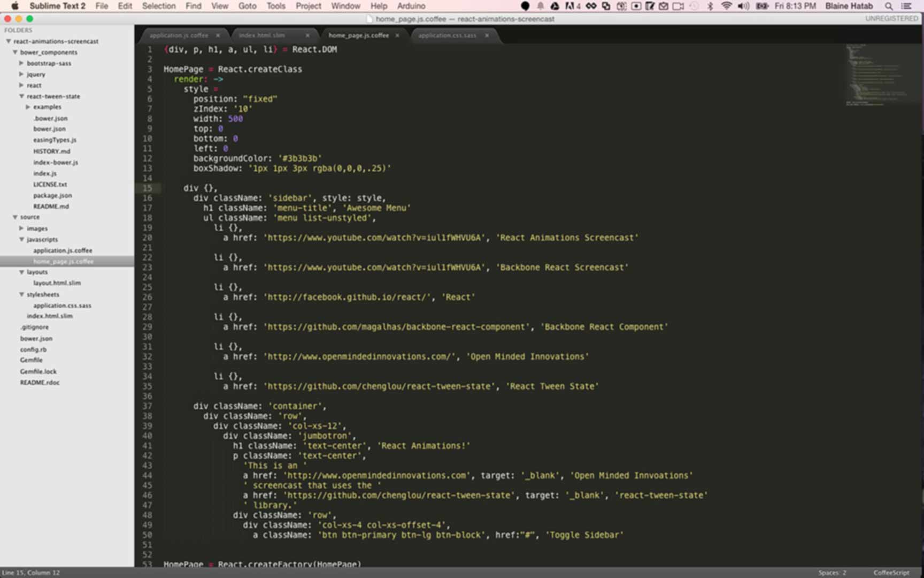Screen dimensions: 924x578
Task: Expand the examples folder
Action: (28, 107)
